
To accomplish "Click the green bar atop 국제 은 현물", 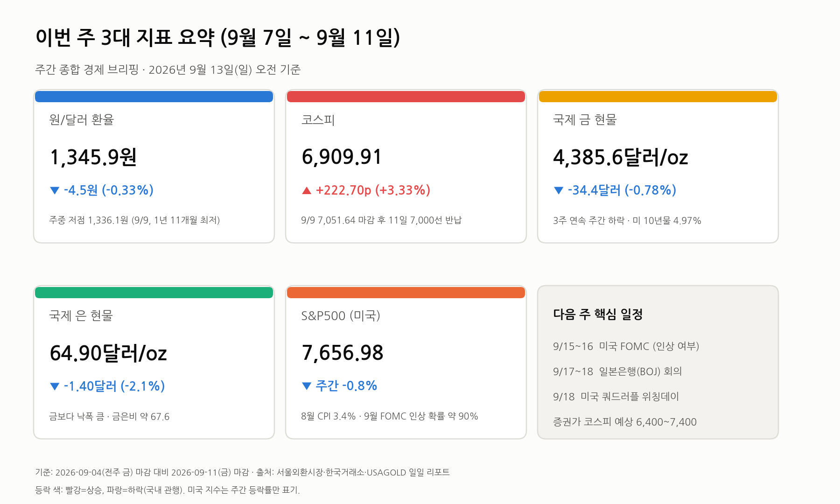I will click(154, 293).
